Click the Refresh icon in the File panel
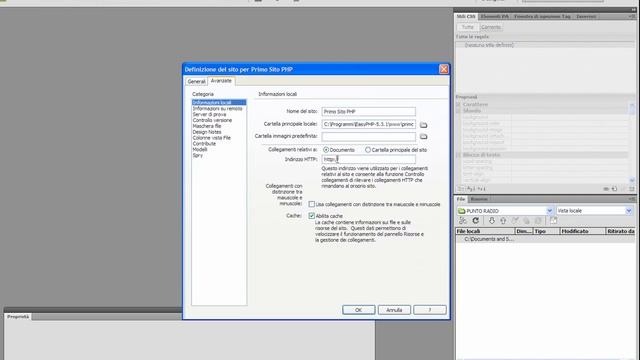Screen dimensions: 640x360 pos(476,221)
